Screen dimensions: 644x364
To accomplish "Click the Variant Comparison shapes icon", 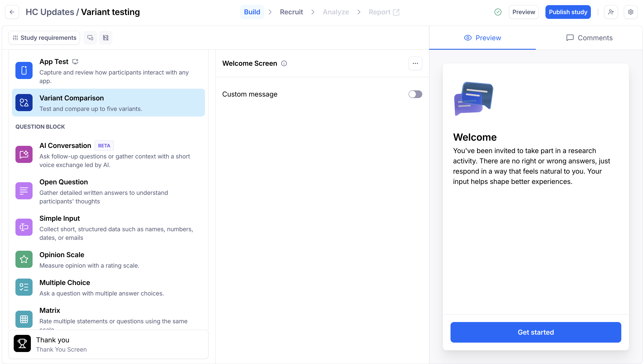I will tap(24, 103).
